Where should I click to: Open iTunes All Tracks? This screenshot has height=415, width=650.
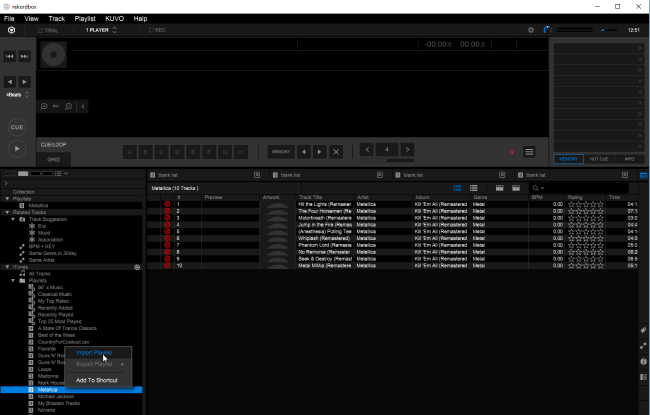click(x=39, y=274)
